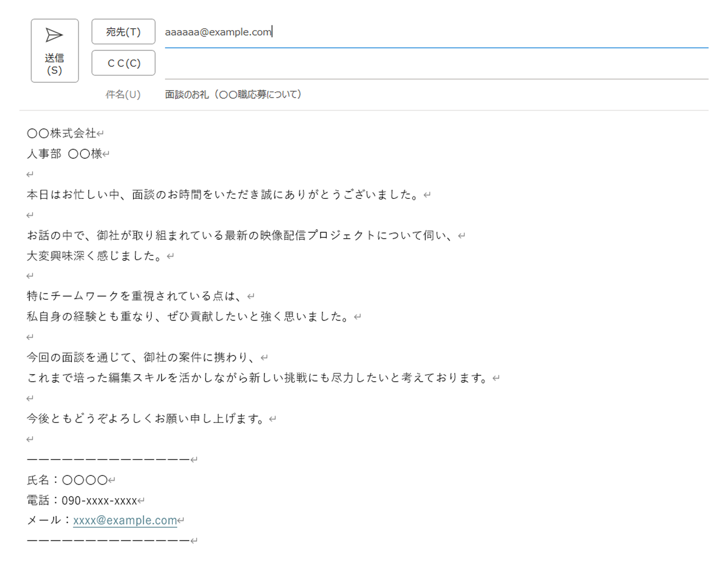Open the xxxx@example.com mailto link
The height and width of the screenshot is (582, 728).
click(125, 520)
